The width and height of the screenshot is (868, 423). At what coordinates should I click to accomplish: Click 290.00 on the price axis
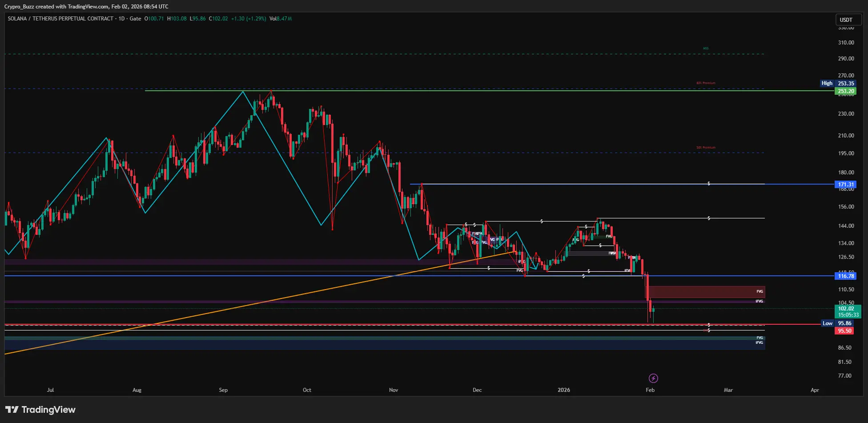click(846, 59)
